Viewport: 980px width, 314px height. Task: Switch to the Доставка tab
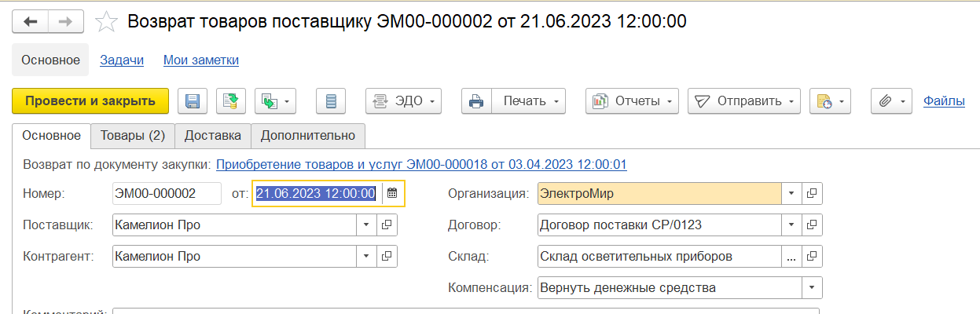tap(213, 135)
